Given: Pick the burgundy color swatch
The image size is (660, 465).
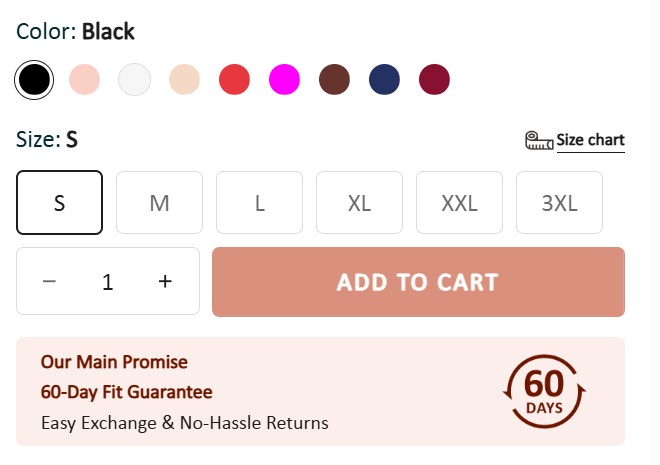Looking at the screenshot, I should point(434,79).
